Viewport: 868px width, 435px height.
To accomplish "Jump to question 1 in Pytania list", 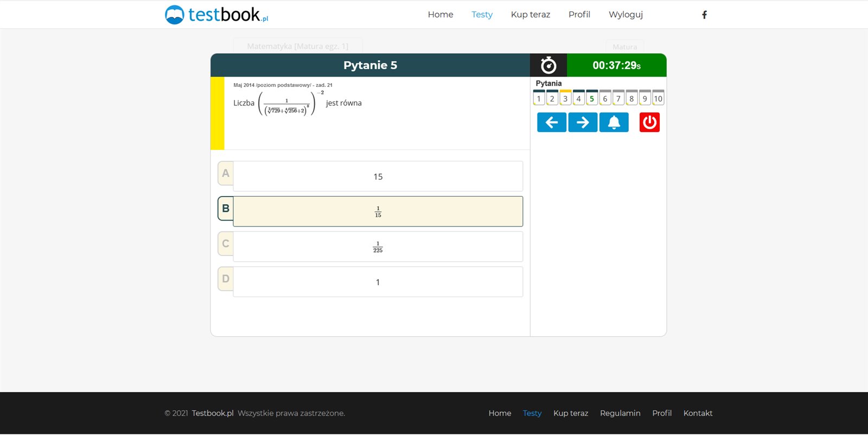I will (x=539, y=98).
